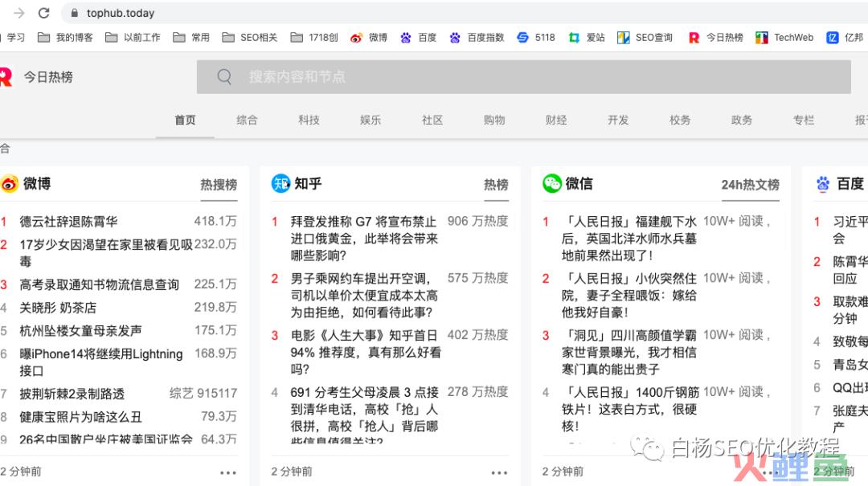This screenshot has width=868, height=486.
Task: Switch to the 社区 tab
Action: (432, 120)
